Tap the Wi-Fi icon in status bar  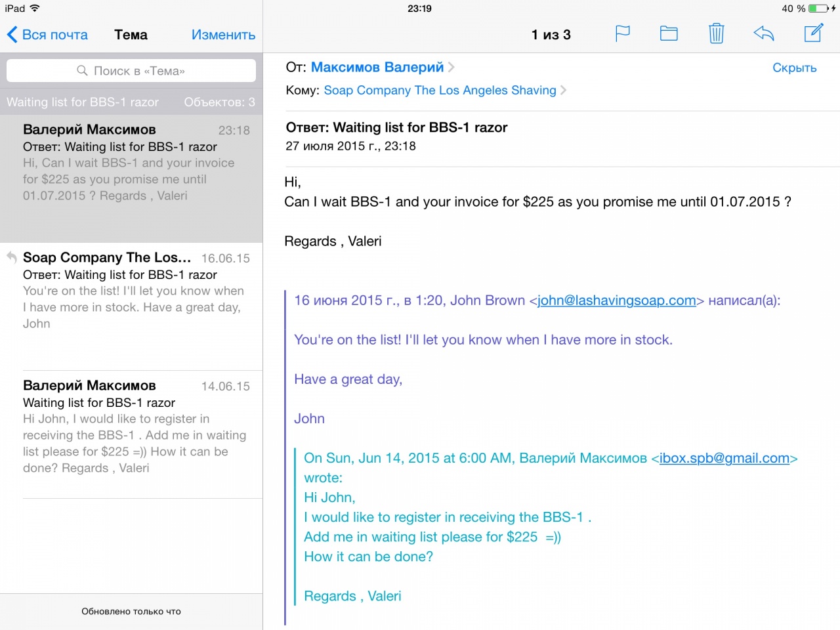tap(35, 9)
